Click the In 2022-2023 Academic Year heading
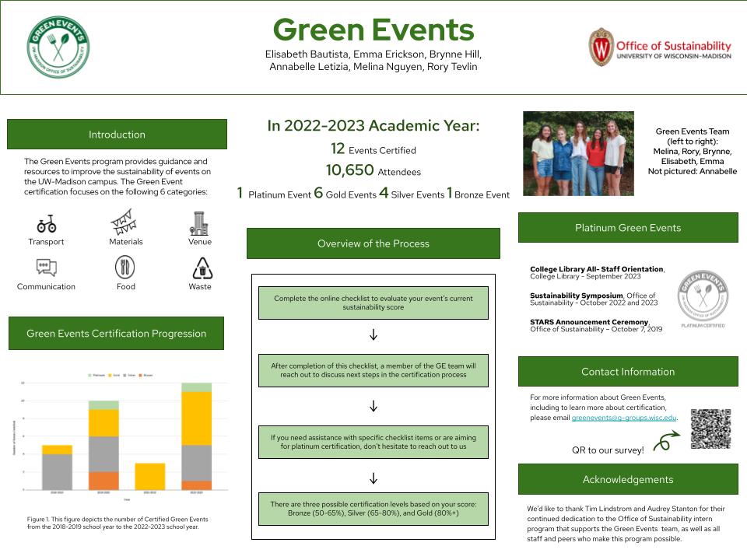This screenshot has width=747, height=560. point(373,125)
